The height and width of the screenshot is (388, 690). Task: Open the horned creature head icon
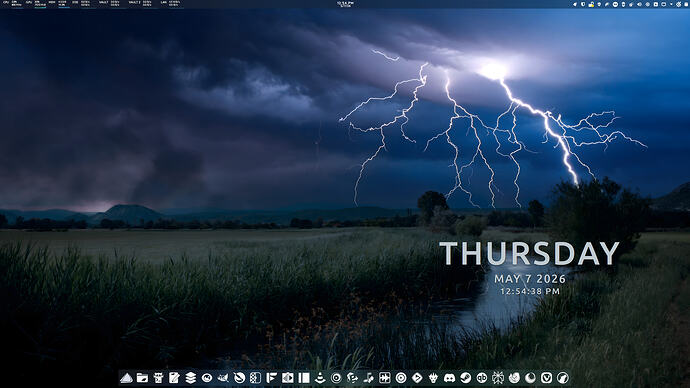(x=433, y=378)
